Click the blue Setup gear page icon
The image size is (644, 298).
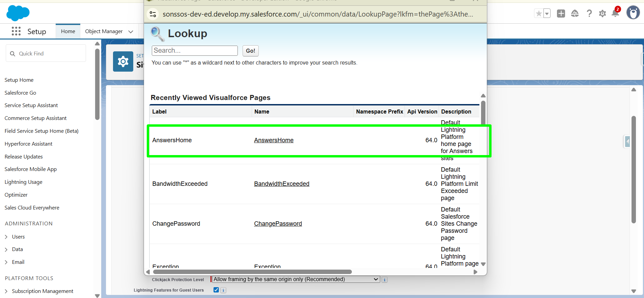pos(123,61)
